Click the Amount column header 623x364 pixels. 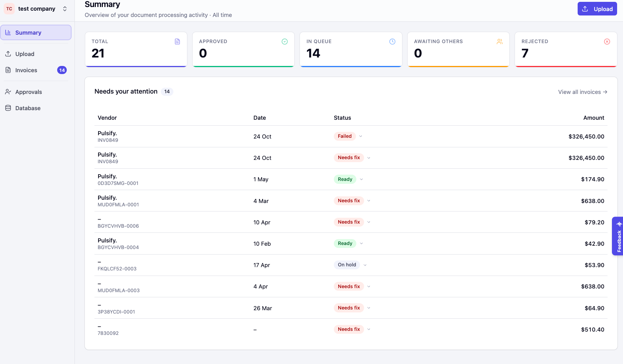click(594, 118)
